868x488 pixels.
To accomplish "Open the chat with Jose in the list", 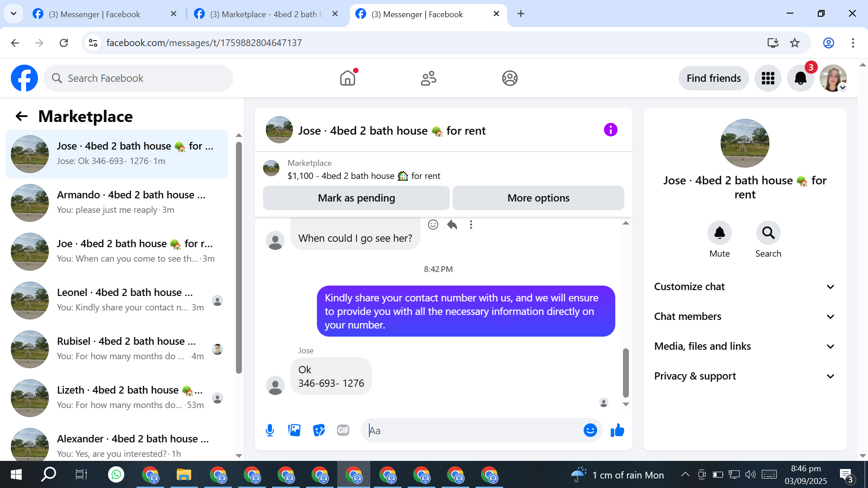I will point(117,154).
